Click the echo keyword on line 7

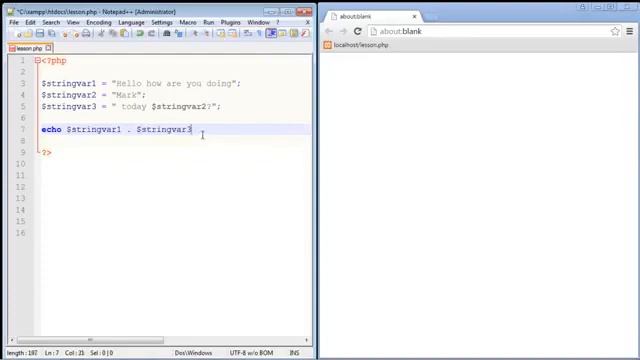click(51, 129)
